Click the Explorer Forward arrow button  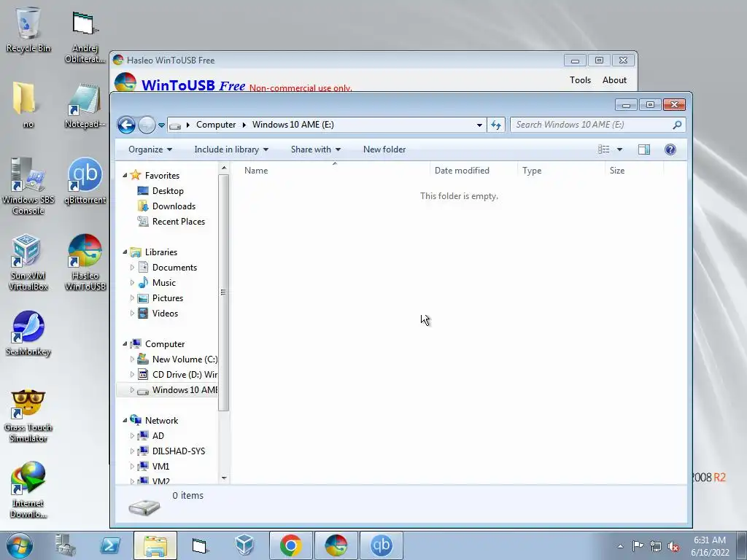[x=147, y=125]
